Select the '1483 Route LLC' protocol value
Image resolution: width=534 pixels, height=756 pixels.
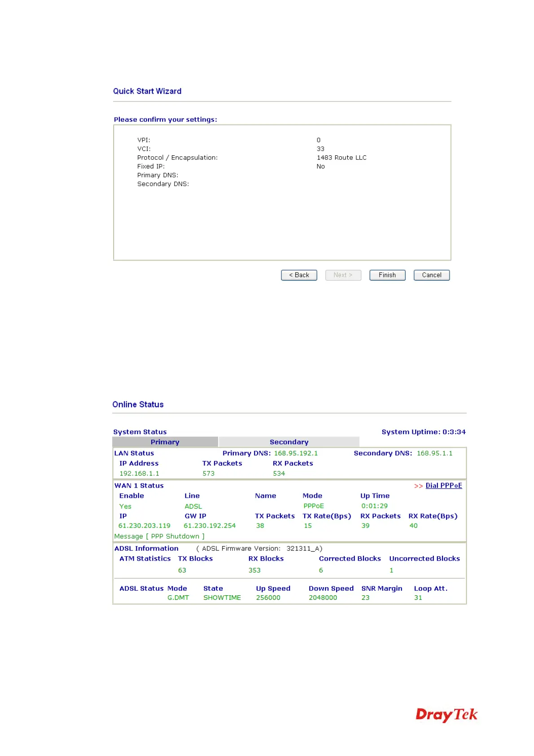(341, 158)
